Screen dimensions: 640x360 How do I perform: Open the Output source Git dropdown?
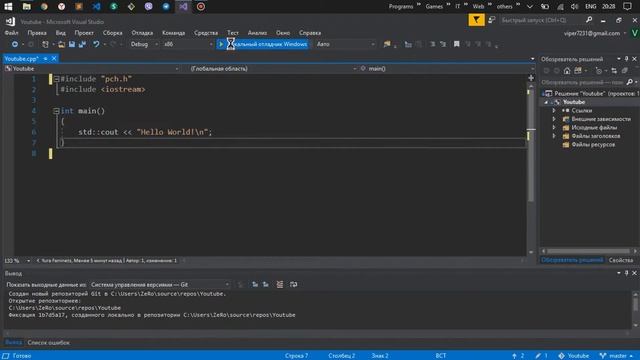click(160, 284)
